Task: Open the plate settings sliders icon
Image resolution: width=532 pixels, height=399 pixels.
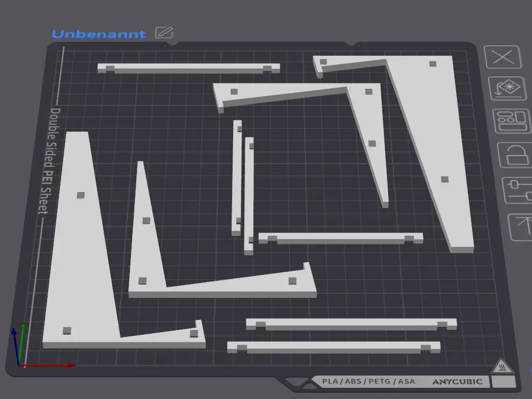Action: tap(518, 190)
